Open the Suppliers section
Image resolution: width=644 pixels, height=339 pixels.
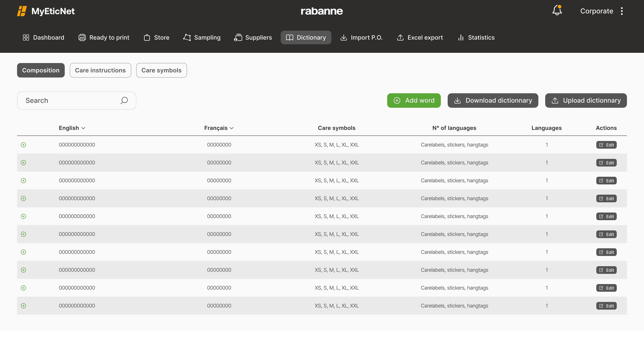click(253, 37)
